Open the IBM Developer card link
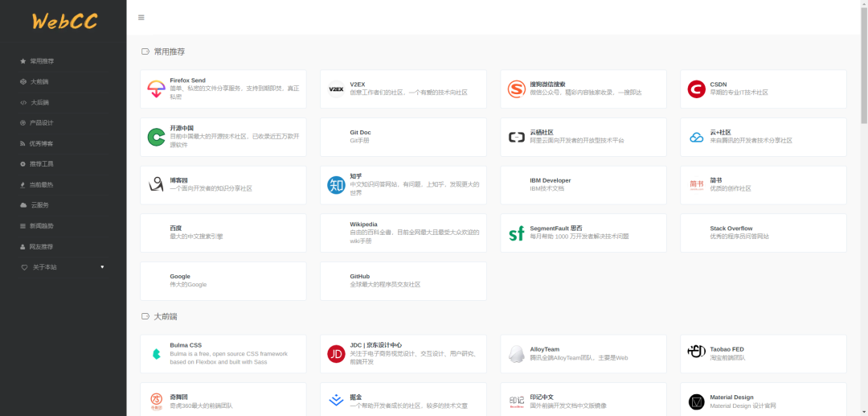This screenshot has height=416, width=868. click(583, 185)
